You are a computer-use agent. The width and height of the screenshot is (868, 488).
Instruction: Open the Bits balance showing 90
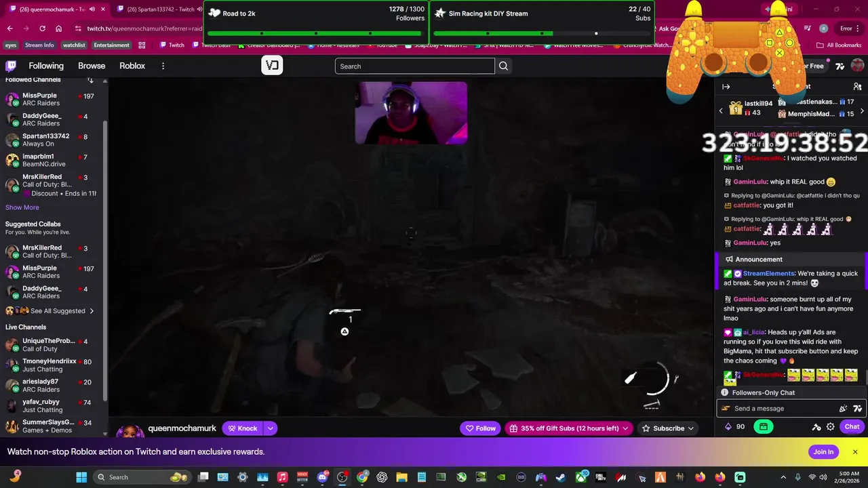click(x=735, y=426)
